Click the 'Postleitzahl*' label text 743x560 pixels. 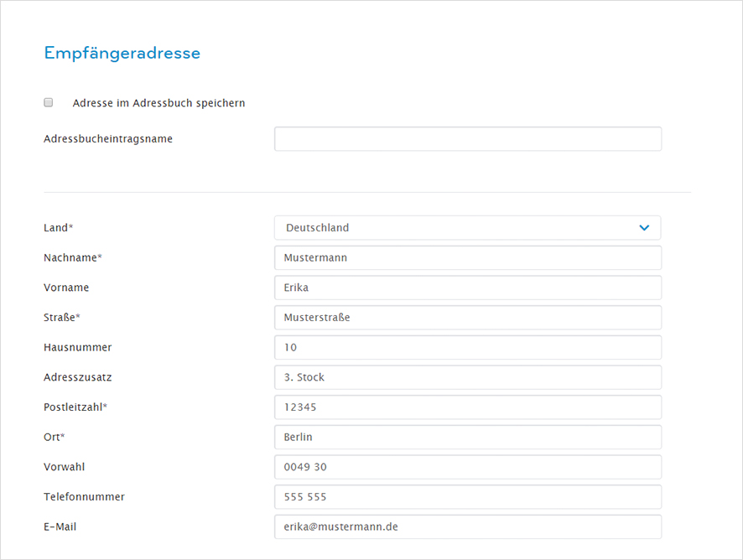tap(81, 407)
